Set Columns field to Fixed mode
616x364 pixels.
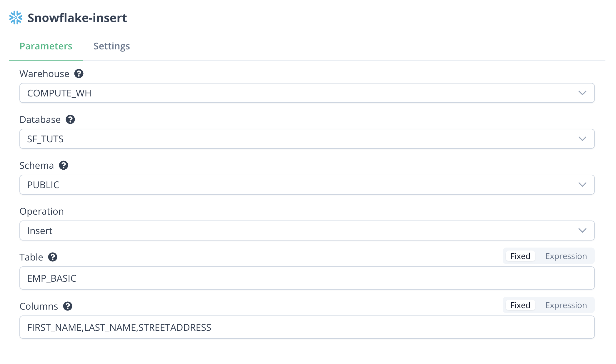click(x=520, y=305)
